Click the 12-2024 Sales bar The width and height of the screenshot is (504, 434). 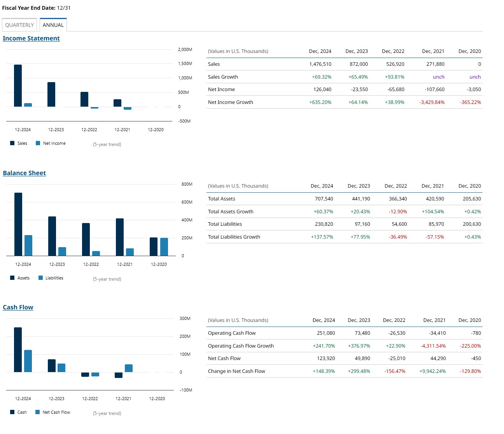click(18, 86)
